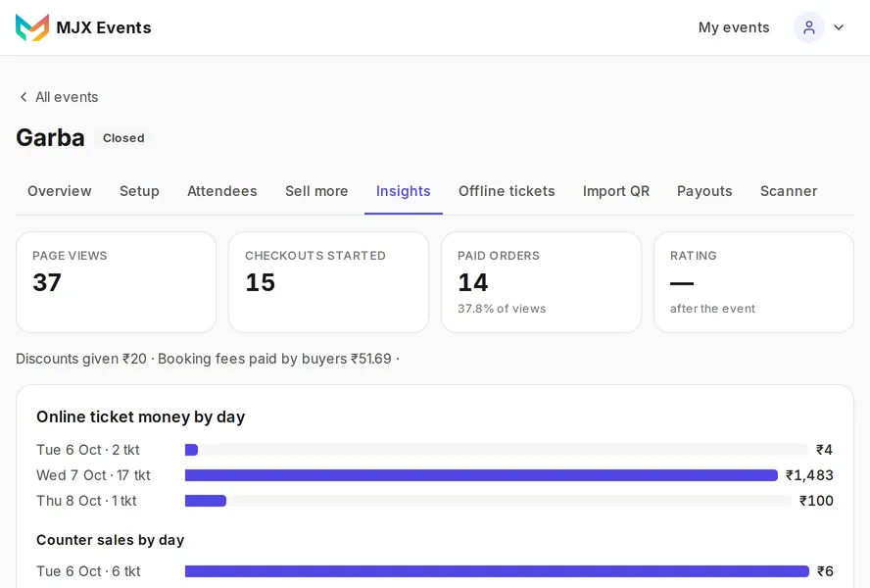Screen dimensions: 870x588
Task: Click 'Online ticket money by day' heading
Action: (140, 416)
